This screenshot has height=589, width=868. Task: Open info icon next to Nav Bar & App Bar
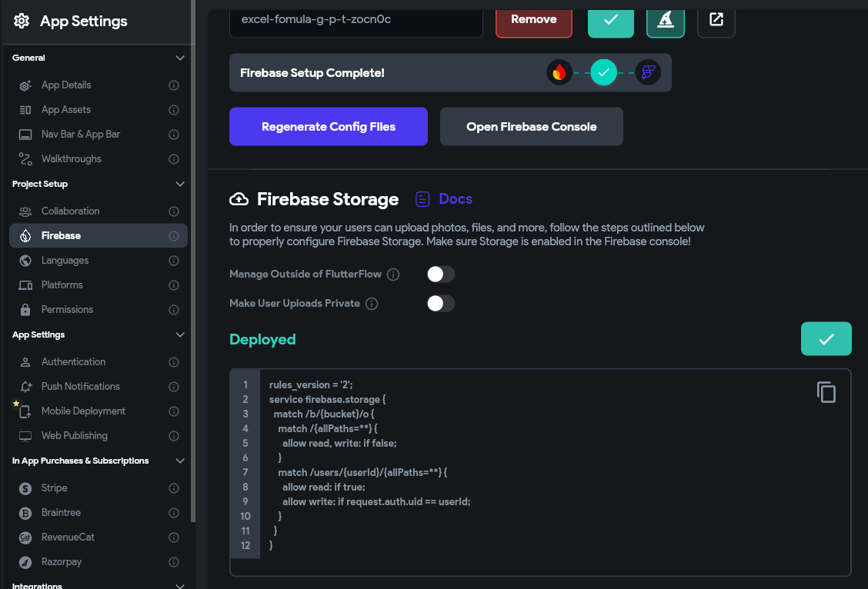click(x=174, y=135)
